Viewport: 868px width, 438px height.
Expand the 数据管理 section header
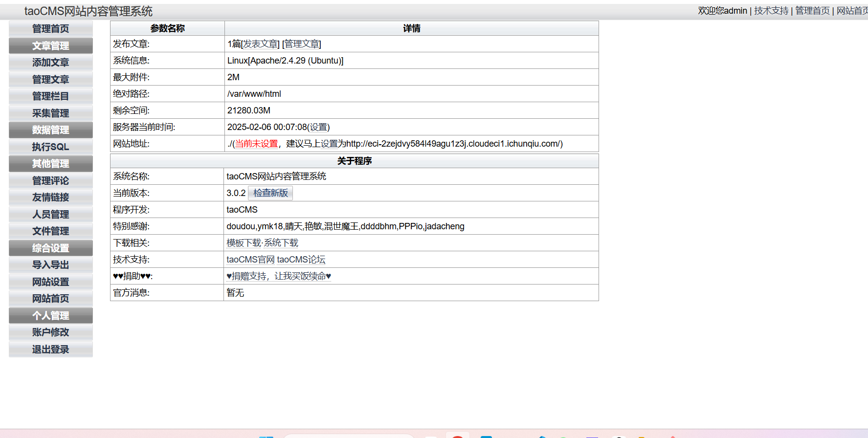click(50, 130)
